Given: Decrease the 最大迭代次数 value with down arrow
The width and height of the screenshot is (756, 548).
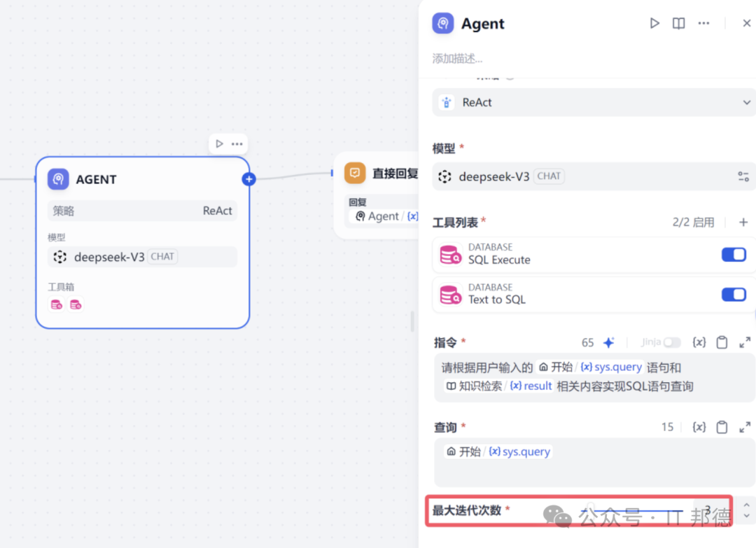Looking at the screenshot, I should [746, 516].
